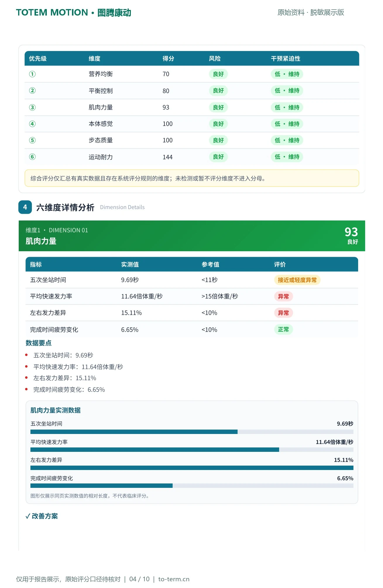
Task: Open the to-term.cn link in the footer
Action: coord(174,579)
